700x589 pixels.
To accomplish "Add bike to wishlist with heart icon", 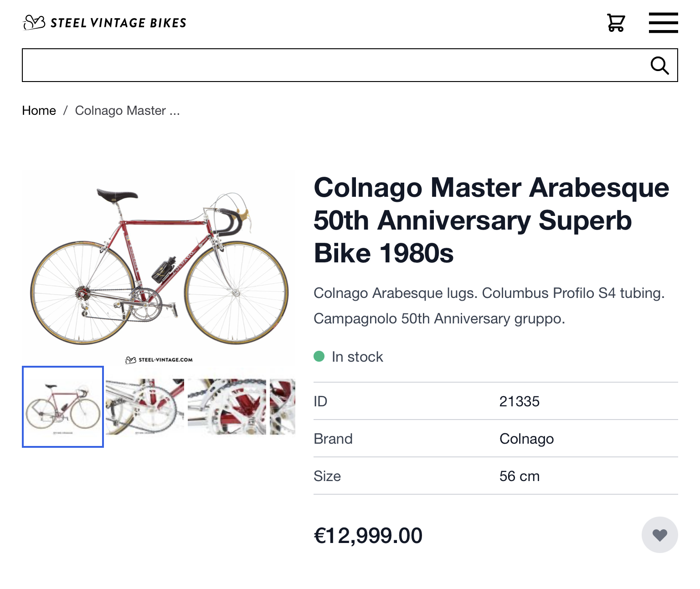I will (x=659, y=535).
